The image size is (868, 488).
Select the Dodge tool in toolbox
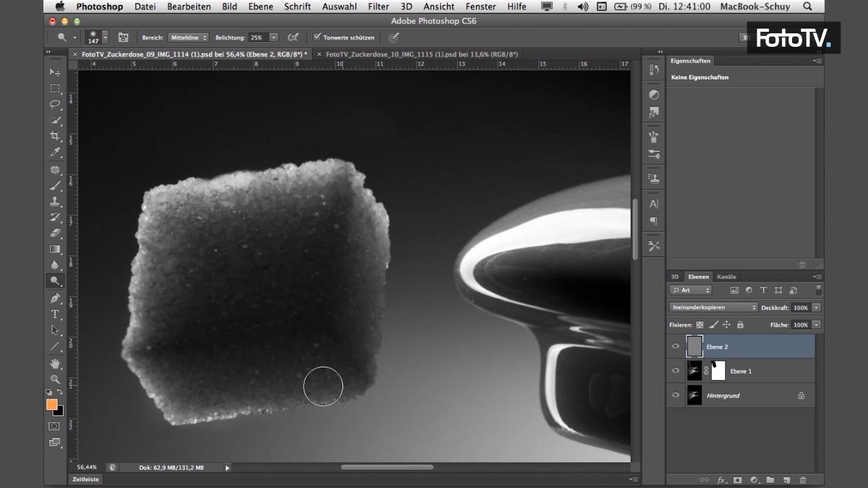(55, 281)
